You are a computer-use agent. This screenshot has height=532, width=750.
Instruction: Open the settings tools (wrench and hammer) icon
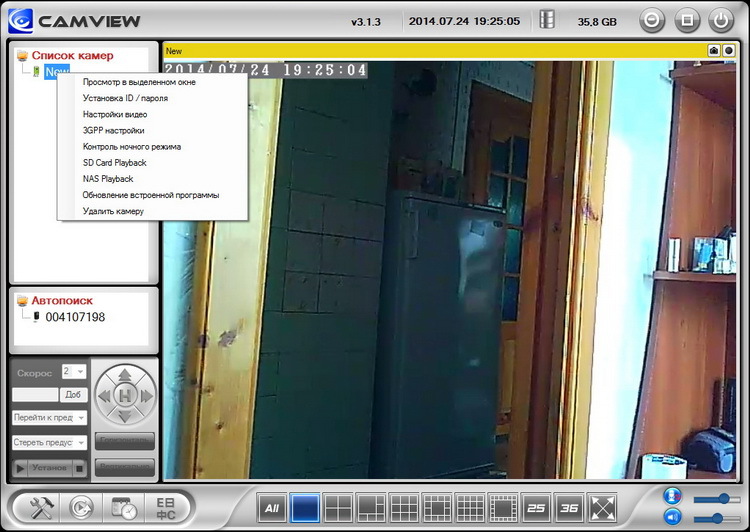[42, 508]
